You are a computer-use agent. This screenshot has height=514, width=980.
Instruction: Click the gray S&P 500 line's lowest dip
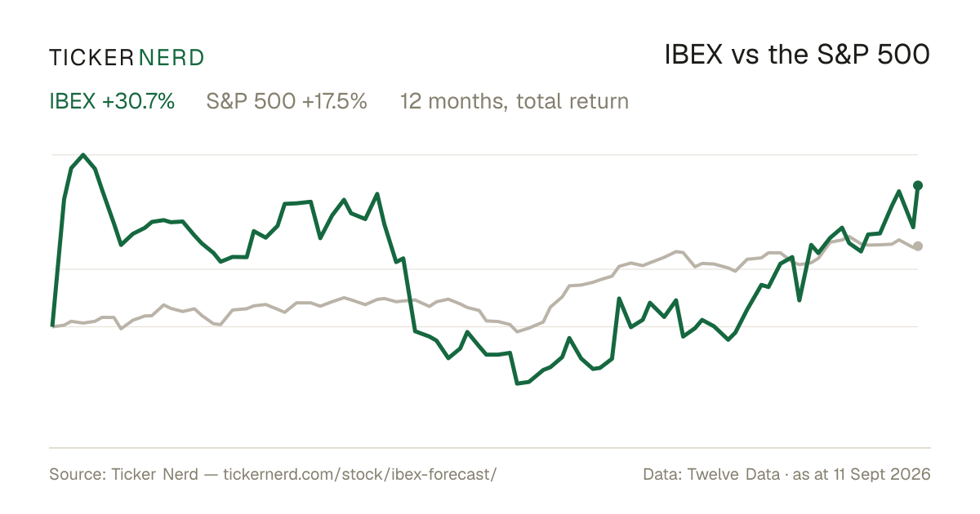(x=517, y=331)
